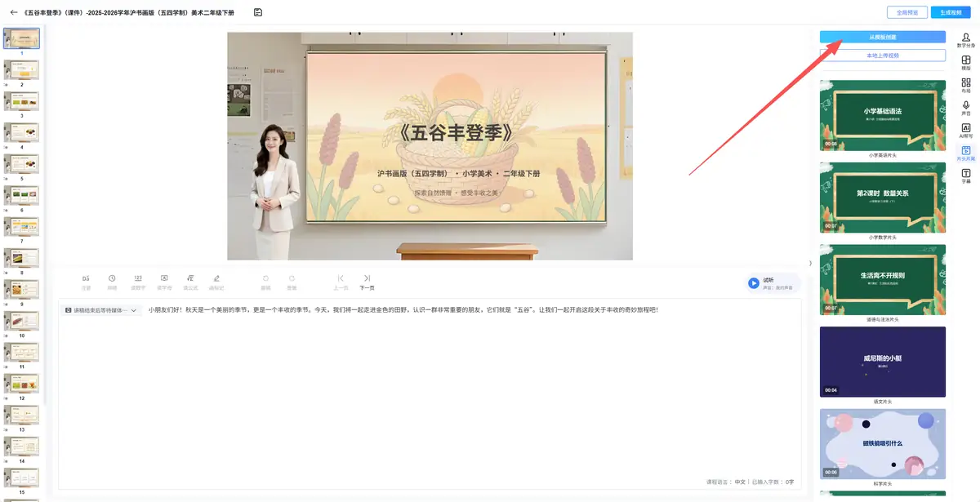Open the 字幕 subtitles panel
980x502 pixels.
[966, 176]
